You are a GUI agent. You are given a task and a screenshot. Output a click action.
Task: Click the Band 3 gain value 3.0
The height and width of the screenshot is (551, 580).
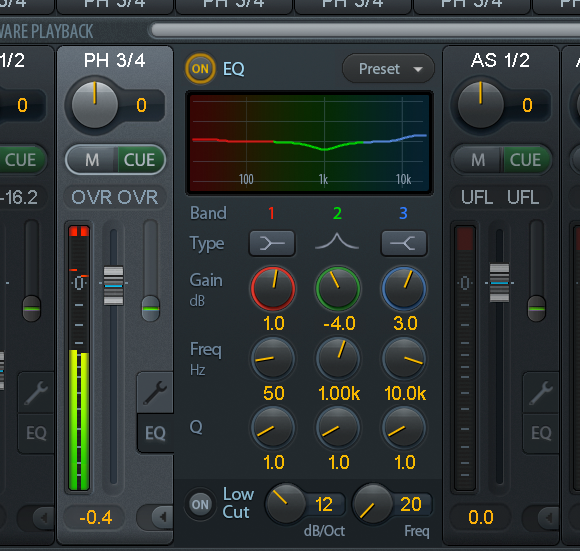pyautogui.click(x=405, y=323)
